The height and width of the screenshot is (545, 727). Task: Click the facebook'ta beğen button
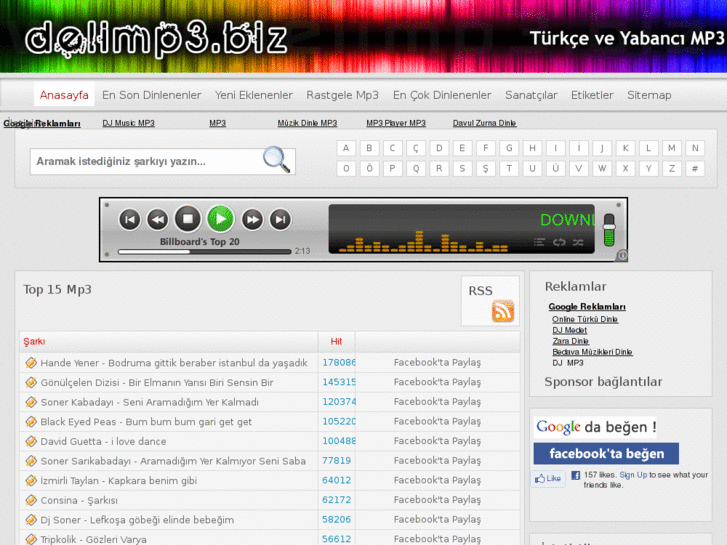606,453
